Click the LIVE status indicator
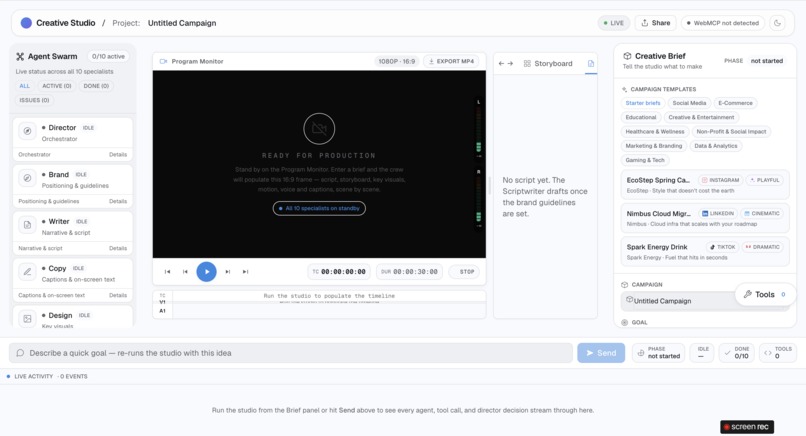 (614, 23)
